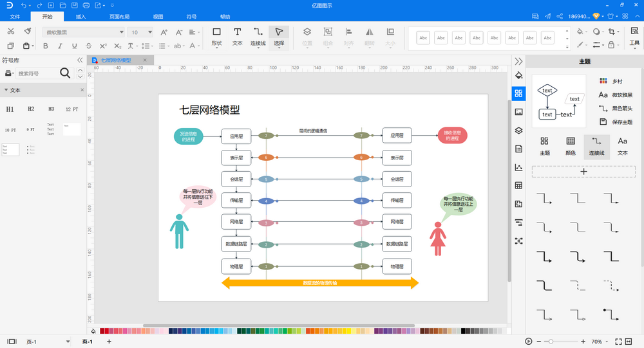The image size is (644, 348).
Task: Toggle underline text formatting
Action: point(74,46)
